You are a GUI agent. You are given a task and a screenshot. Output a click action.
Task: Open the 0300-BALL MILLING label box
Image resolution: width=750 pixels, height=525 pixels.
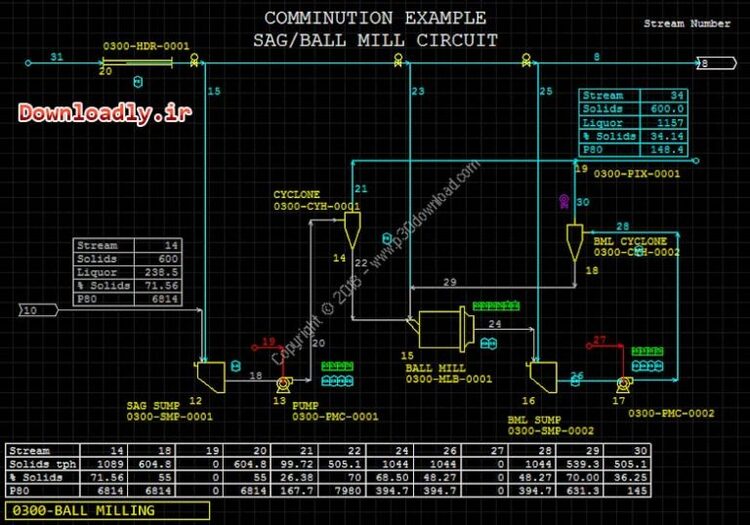(x=105, y=511)
